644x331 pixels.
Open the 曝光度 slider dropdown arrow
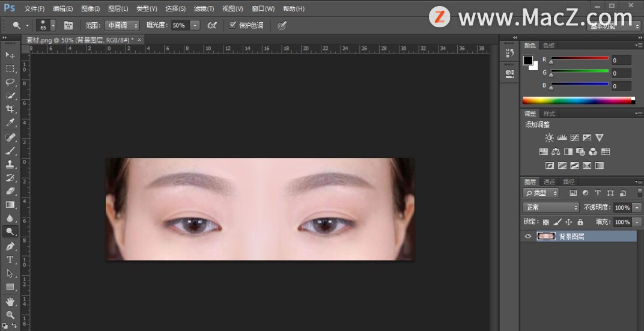[195, 25]
